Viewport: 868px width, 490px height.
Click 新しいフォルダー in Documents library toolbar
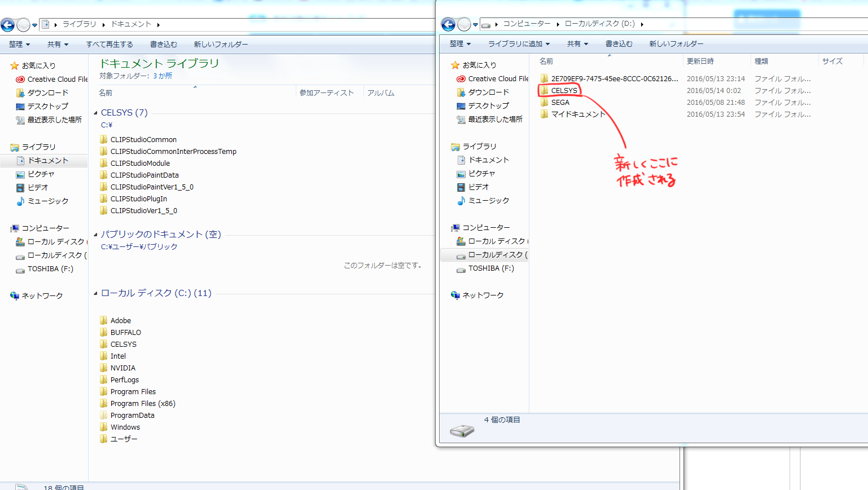pos(221,44)
